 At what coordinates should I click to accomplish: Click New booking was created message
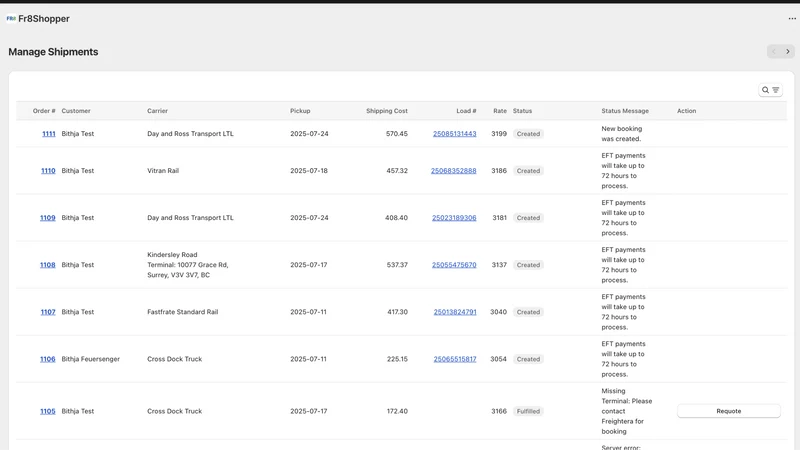coord(622,134)
